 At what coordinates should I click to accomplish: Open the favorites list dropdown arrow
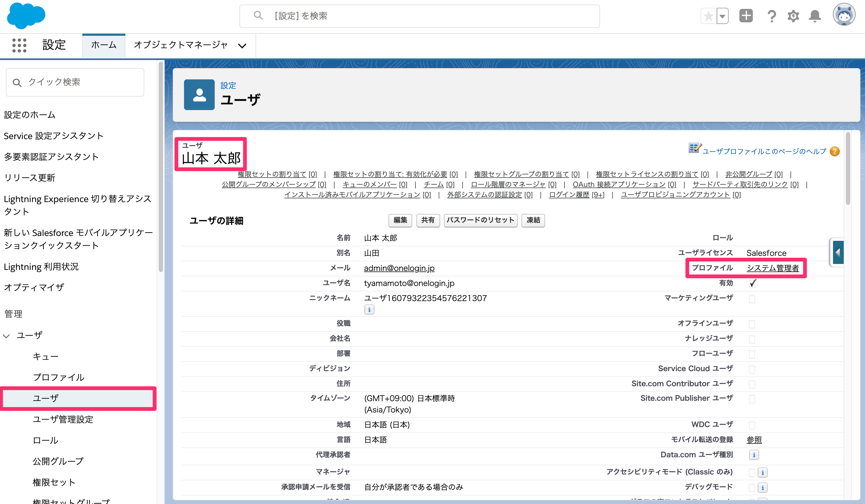[x=723, y=16]
